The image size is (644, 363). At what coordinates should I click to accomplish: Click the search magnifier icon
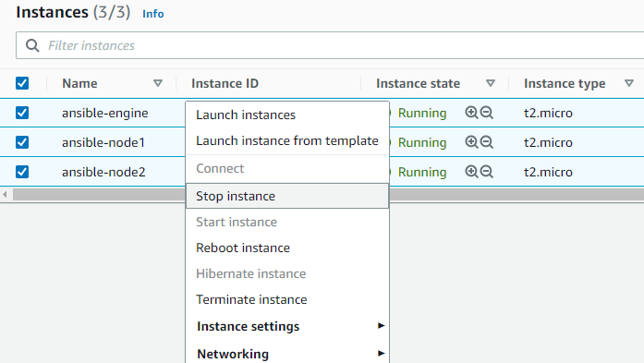click(32, 45)
